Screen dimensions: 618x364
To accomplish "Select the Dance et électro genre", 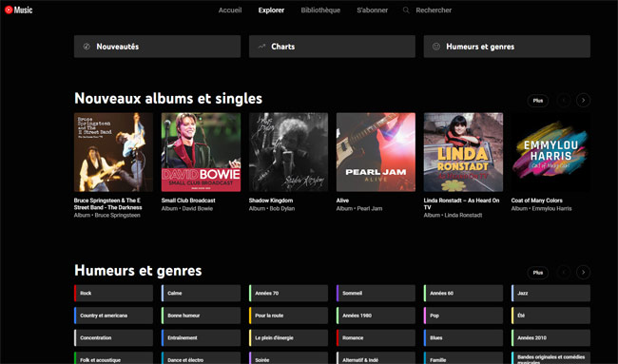I will [x=201, y=358].
